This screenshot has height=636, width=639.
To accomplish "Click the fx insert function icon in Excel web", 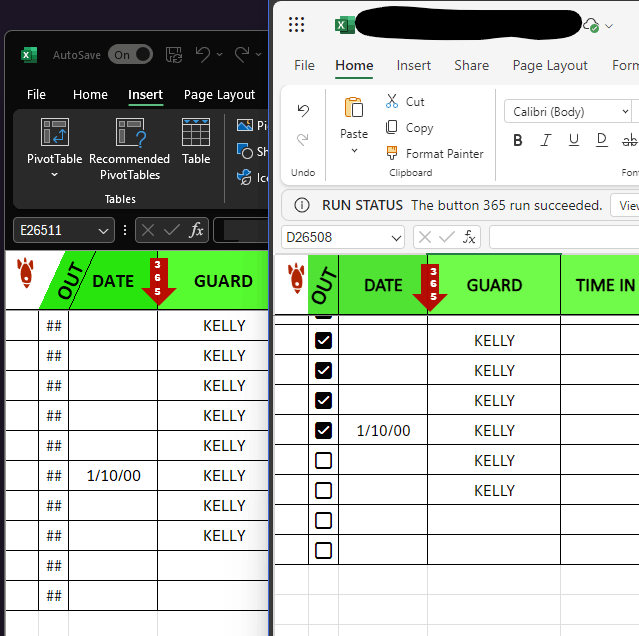I will tap(469, 237).
